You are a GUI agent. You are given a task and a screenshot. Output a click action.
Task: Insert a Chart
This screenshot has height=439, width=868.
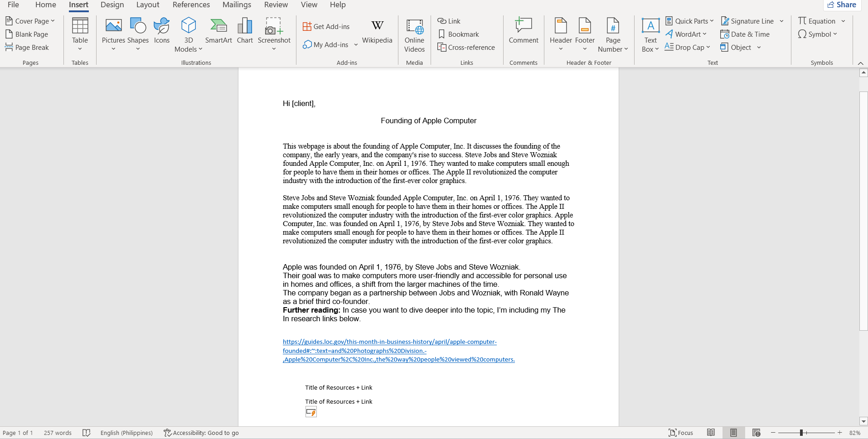click(245, 31)
